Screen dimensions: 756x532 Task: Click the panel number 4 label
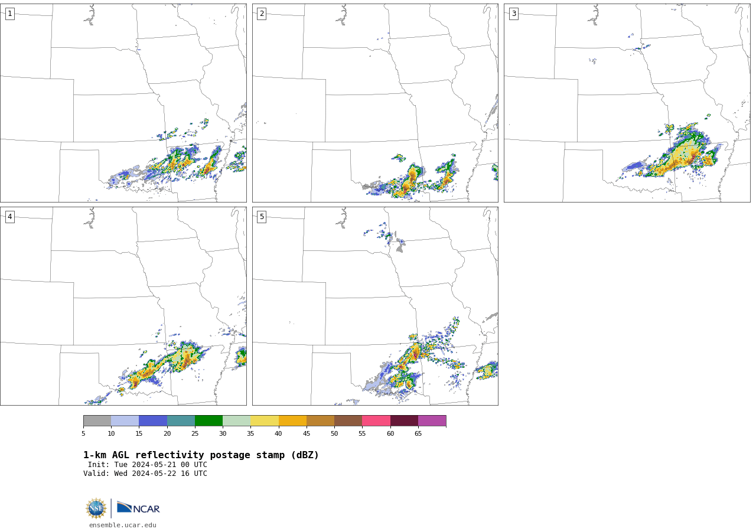(9, 217)
